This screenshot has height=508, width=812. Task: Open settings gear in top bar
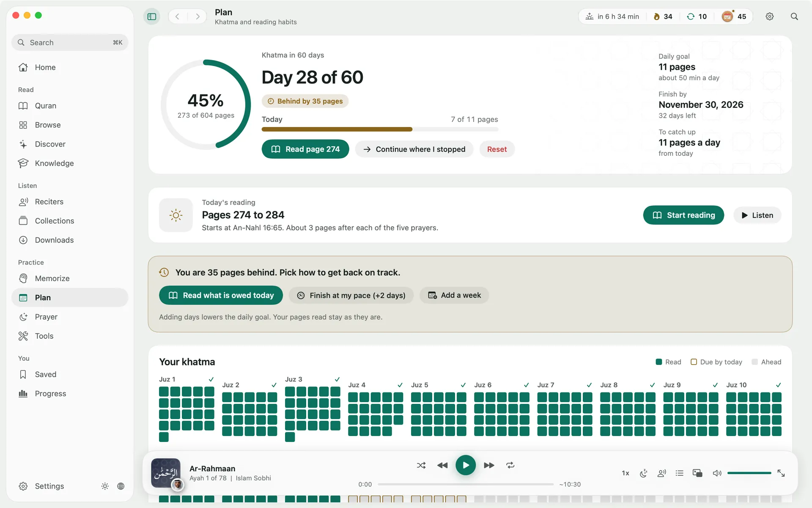(x=770, y=17)
